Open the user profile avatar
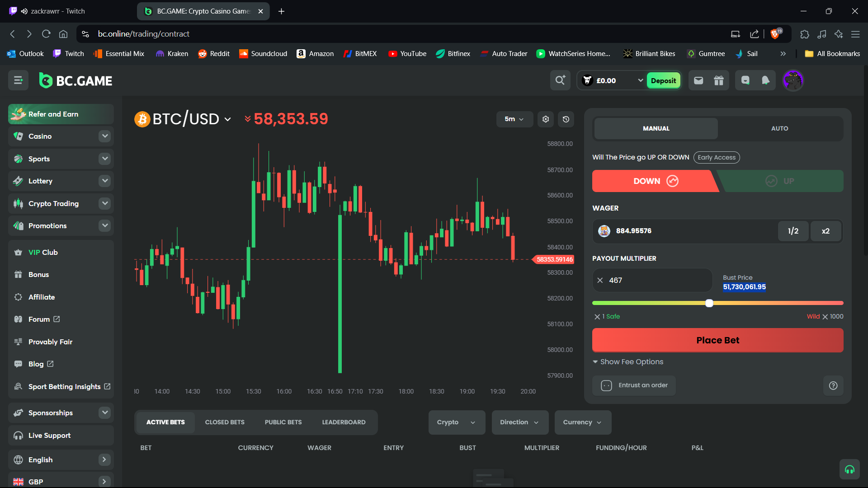868x488 pixels. click(793, 80)
